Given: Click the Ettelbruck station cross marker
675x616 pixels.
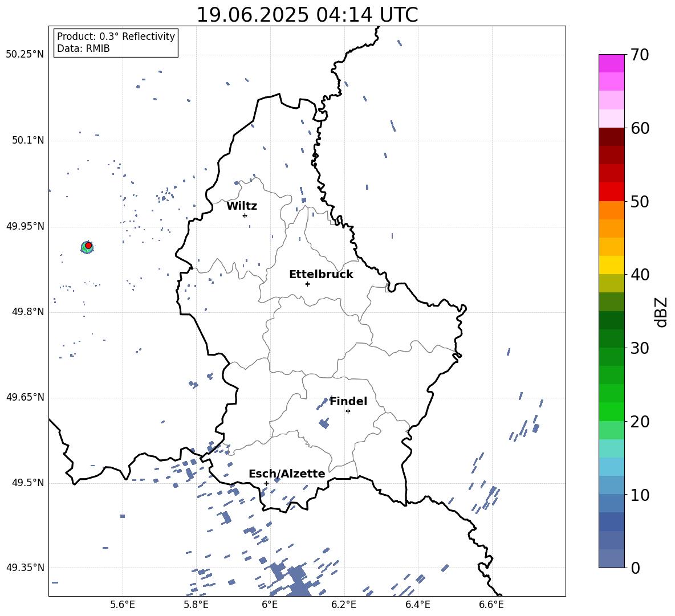Looking at the screenshot, I should [x=307, y=284].
